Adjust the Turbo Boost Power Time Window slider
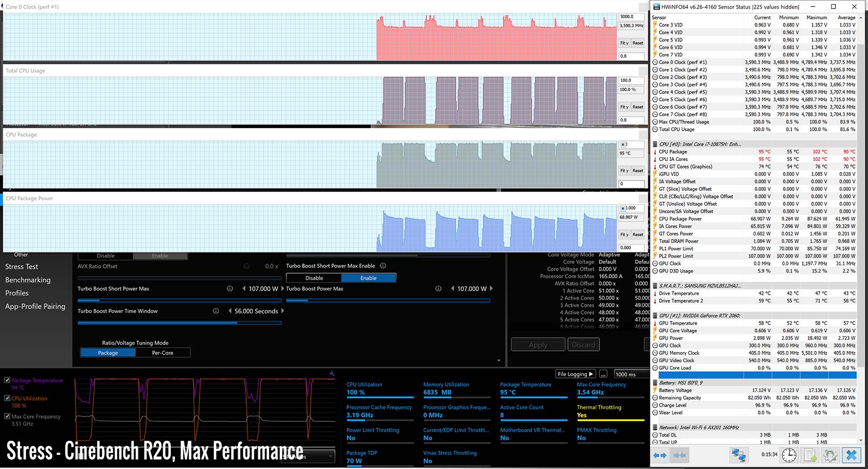 point(180,323)
